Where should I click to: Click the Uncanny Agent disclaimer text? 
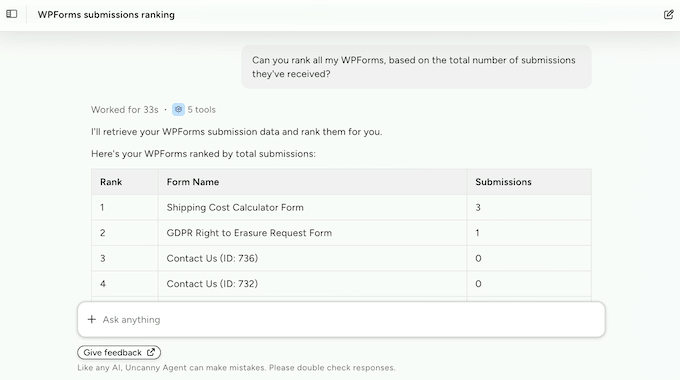point(236,368)
